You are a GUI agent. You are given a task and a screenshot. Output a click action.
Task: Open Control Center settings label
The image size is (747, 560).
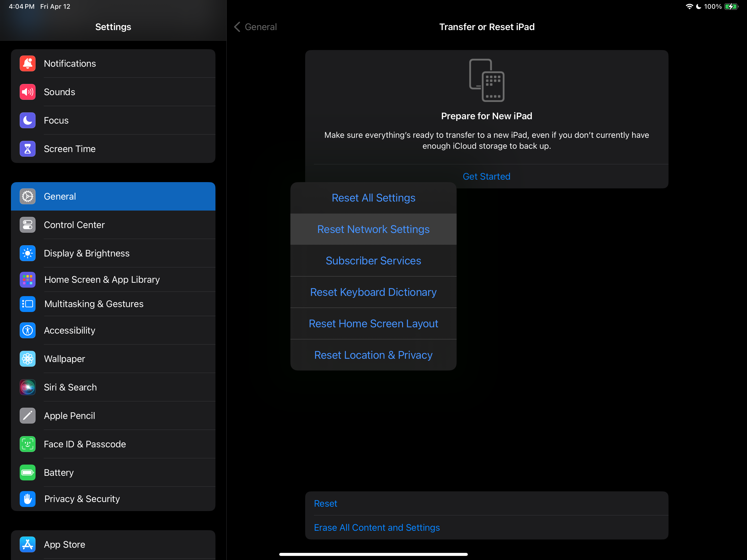[x=74, y=224]
